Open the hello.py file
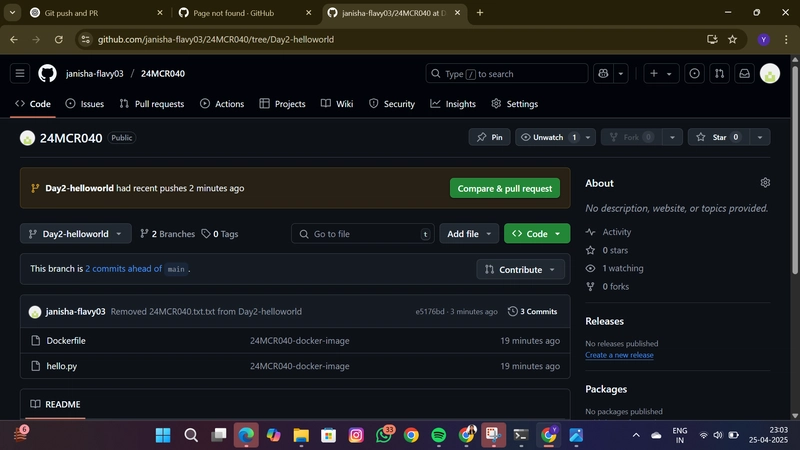 [x=62, y=366]
